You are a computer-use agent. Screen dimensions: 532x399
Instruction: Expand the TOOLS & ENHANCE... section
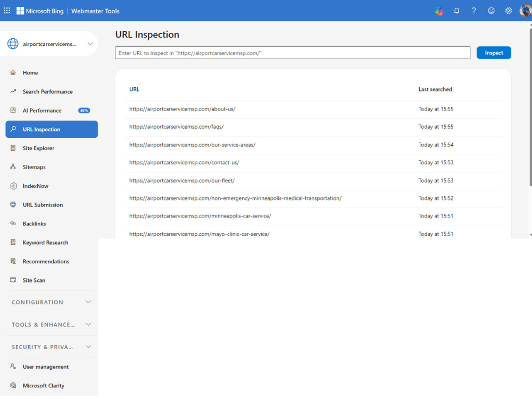coord(52,325)
